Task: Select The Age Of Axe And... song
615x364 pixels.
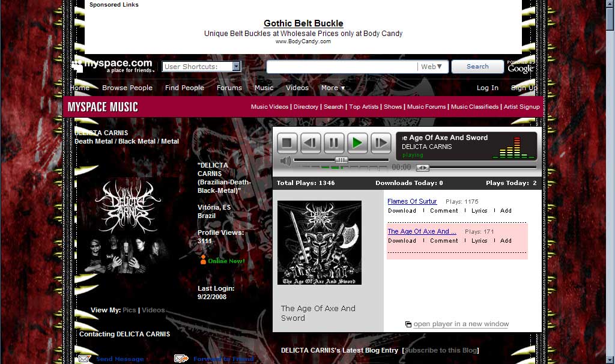Action: (x=422, y=231)
